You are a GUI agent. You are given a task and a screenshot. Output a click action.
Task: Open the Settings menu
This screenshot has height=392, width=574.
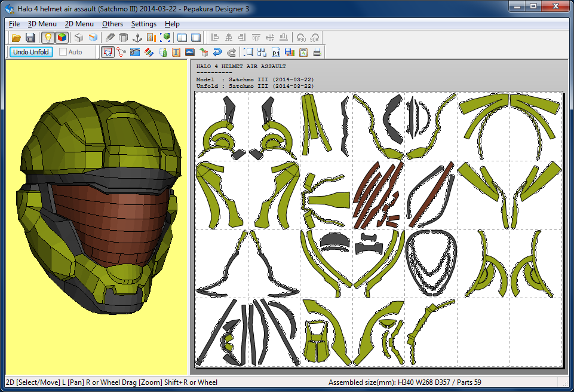point(143,24)
